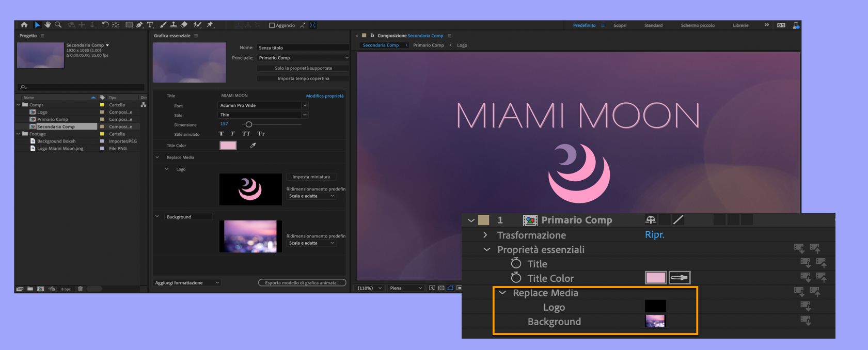
Task: Switch to the Predefinito workspace
Action: [x=584, y=25]
